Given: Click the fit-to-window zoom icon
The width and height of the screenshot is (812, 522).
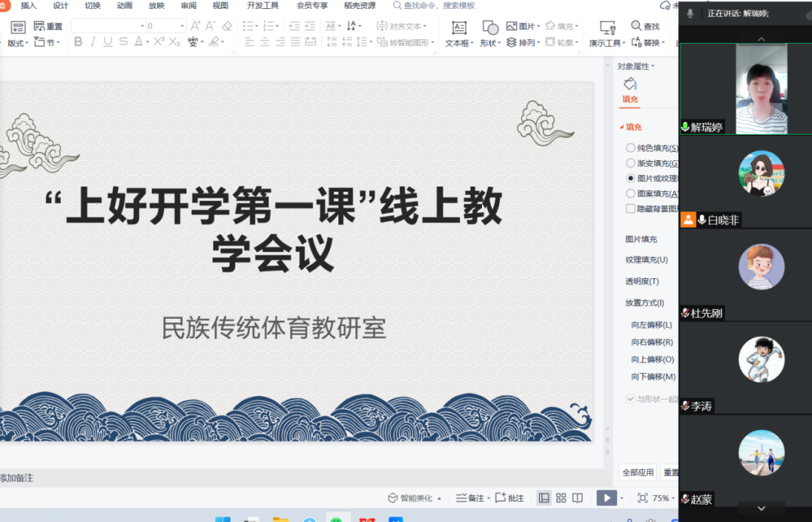Looking at the screenshot, I should tap(643, 498).
